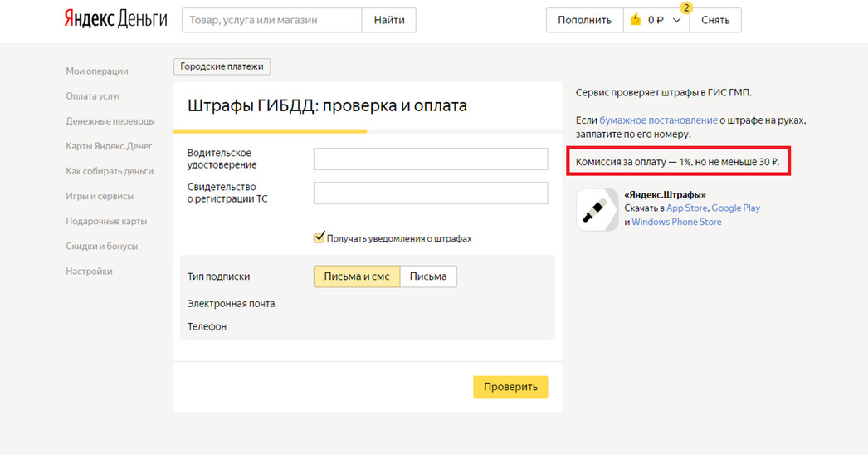The height and width of the screenshot is (455, 868).
Task: Click the Найти search button
Action: tap(389, 20)
